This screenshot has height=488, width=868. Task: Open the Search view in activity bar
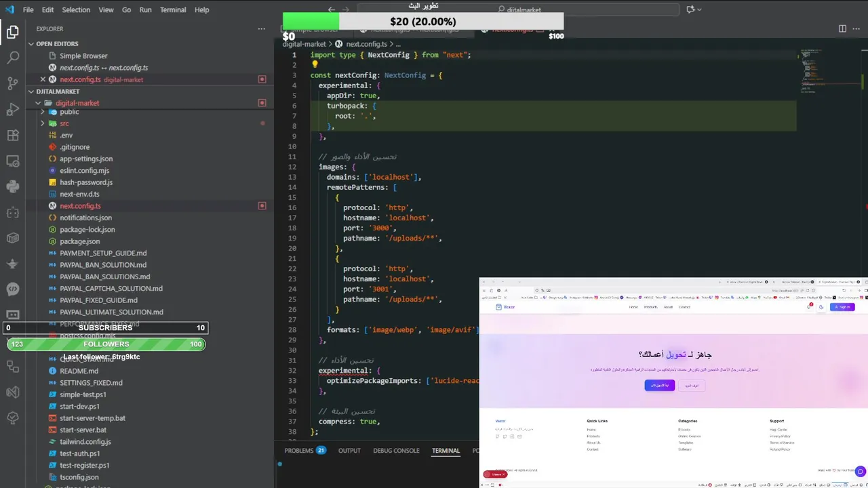point(13,58)
